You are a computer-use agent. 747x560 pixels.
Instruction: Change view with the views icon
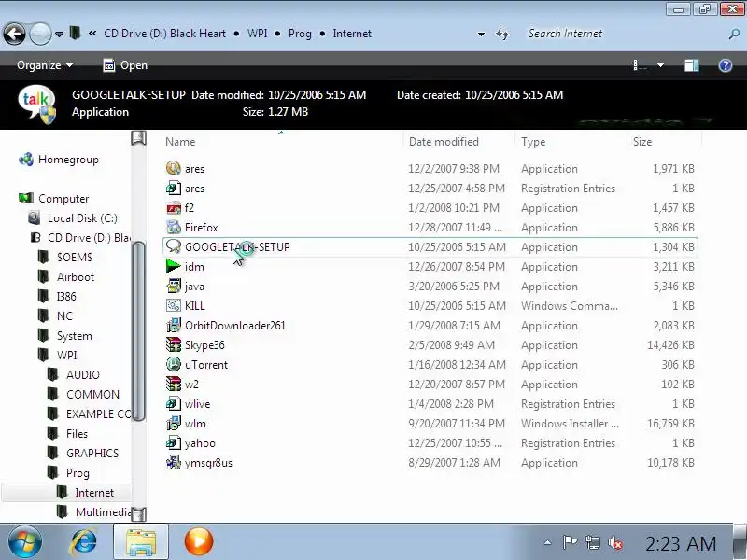click(640, 65)
